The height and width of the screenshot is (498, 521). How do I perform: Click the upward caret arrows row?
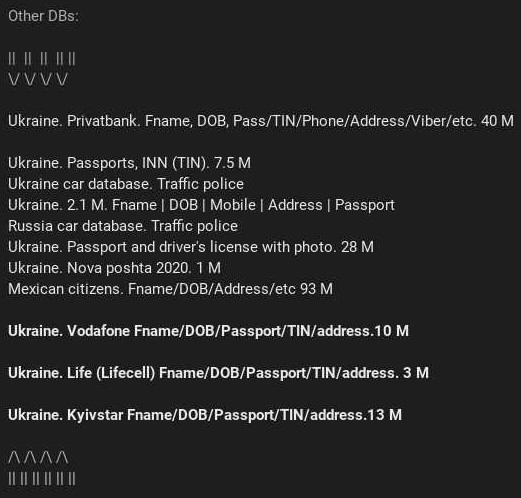[x=38, y=457]
